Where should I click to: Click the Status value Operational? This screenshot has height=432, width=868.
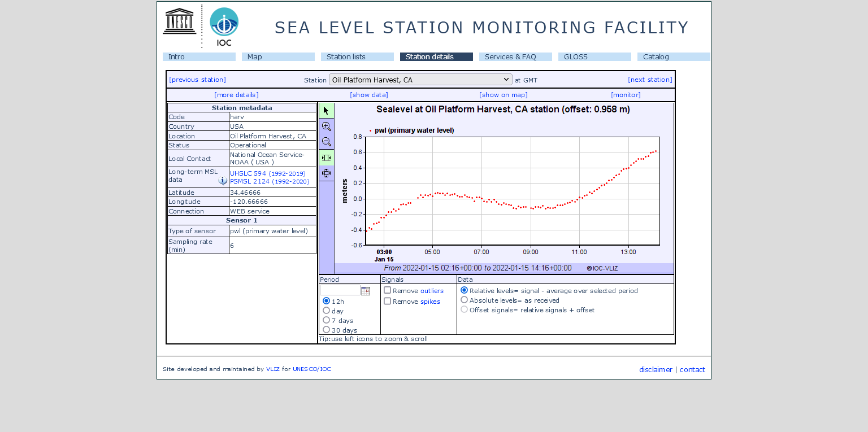248,145
